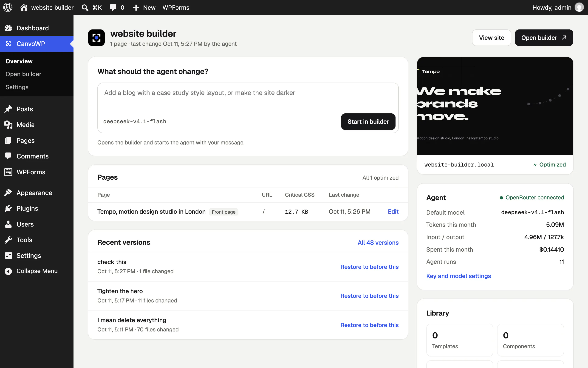The width and height of the screenshot is (588, 368).
Task: Click the CanvoWP sidebar icon
Action: coord(8,44)
